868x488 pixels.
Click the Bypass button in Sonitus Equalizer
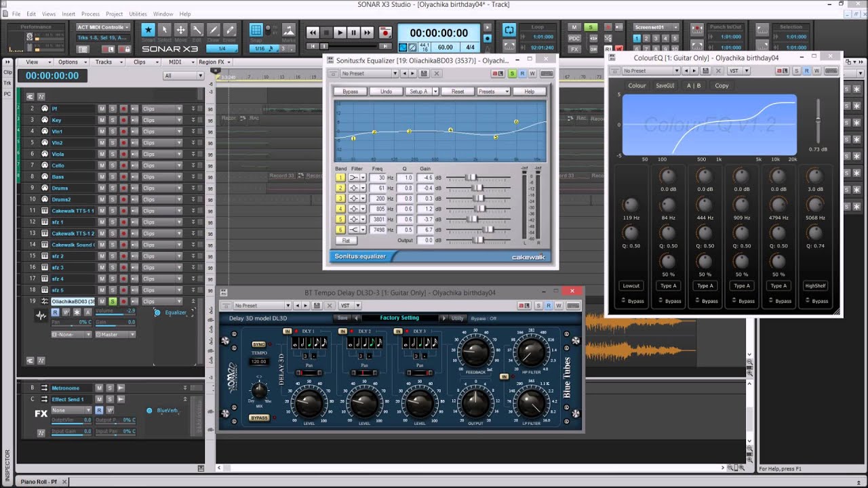coord(350,91)
